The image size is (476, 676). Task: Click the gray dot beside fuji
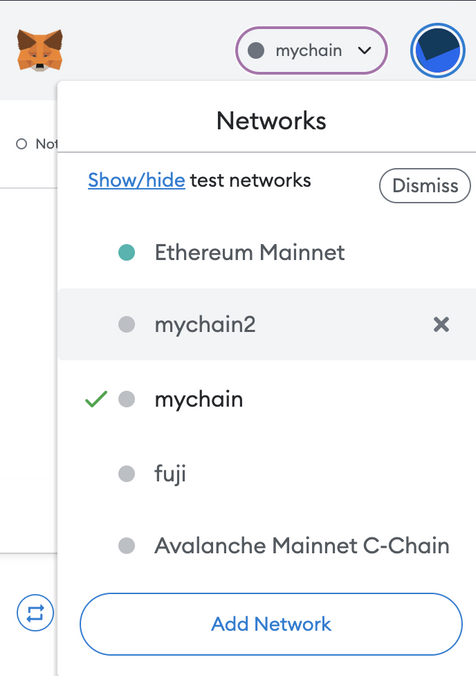click(x=126, y=474)
